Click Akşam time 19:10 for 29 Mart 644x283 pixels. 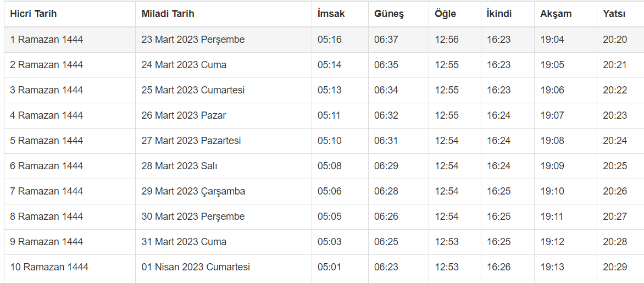tap(552, 191)
